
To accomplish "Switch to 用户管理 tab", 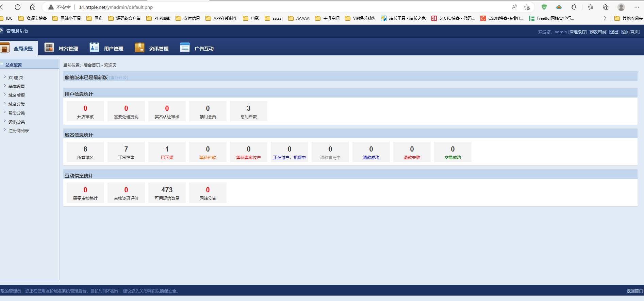I will point(106,48).
